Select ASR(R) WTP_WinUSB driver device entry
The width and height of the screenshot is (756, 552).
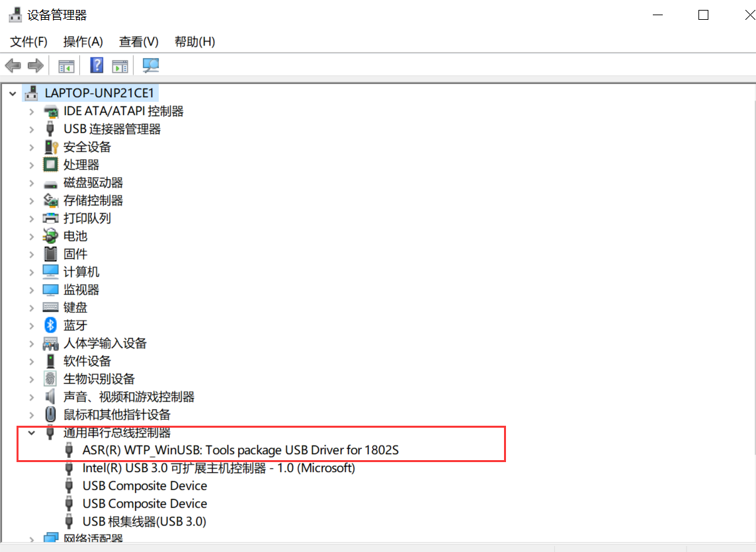pyautogui.click(x=241, y=450)
